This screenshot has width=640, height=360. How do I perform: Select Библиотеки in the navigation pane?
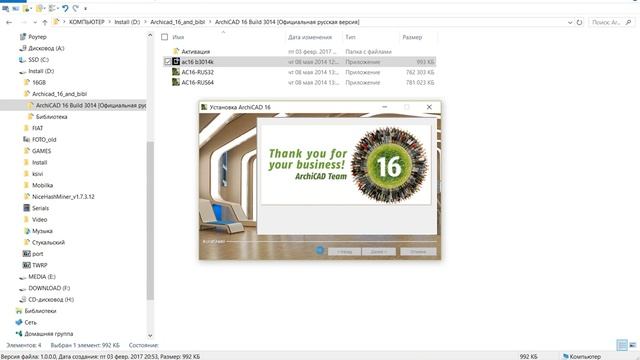click(40, 311)
